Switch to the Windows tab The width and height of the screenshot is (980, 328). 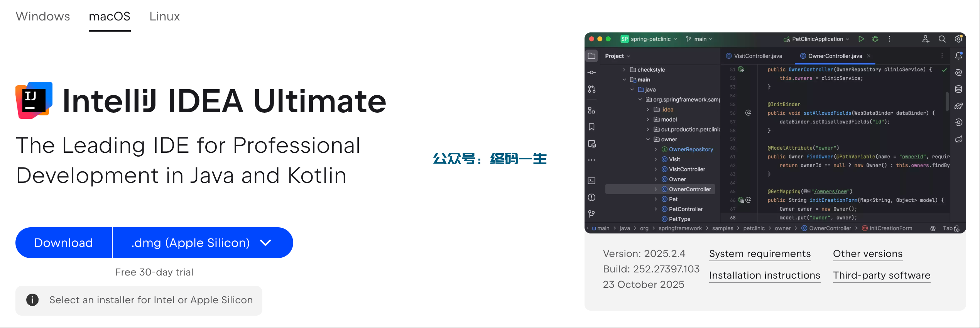click(x=43, y=16)
